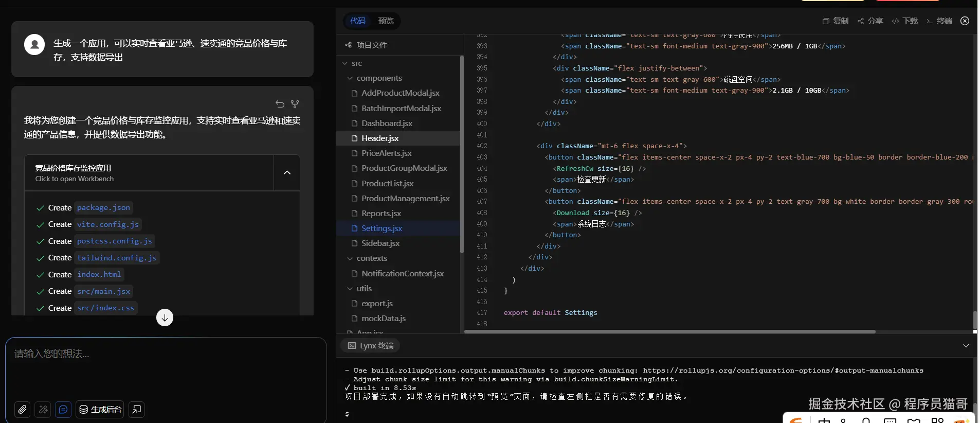Viewport: 980px width, 423px height.
Task: Click the 分享 share button
Action: point(870,21)
